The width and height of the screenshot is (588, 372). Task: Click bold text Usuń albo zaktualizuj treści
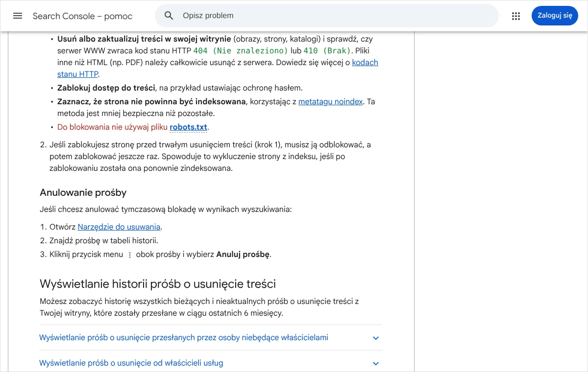tap(144, 39)
